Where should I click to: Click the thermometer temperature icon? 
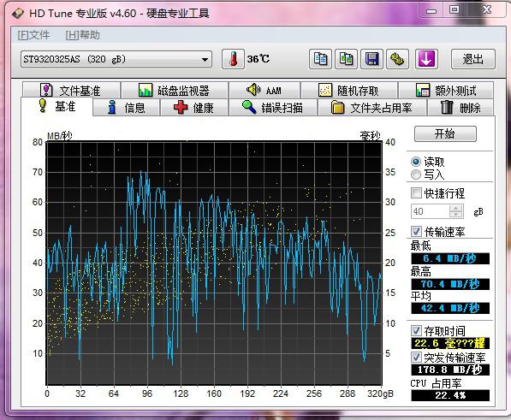(x=233, y=59)
